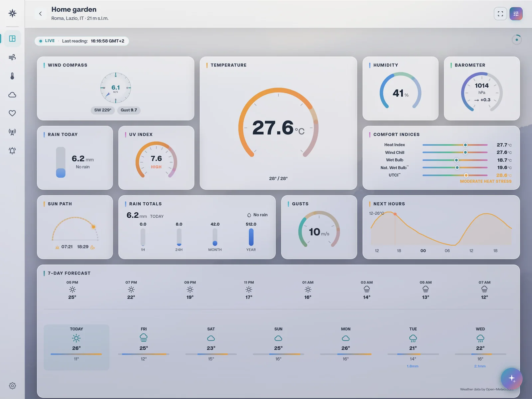Click the Heat Index slider marker
The image size is (532, 399).
(x=465, y=145)
